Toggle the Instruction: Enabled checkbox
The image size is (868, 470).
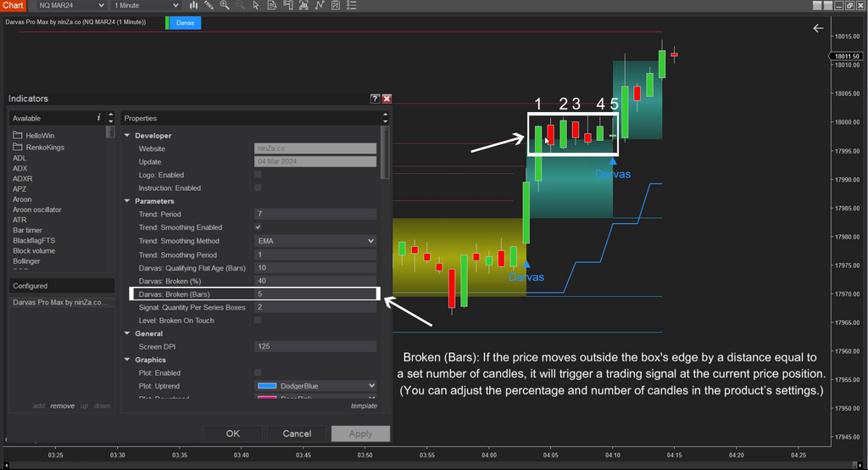coord(258,187)
